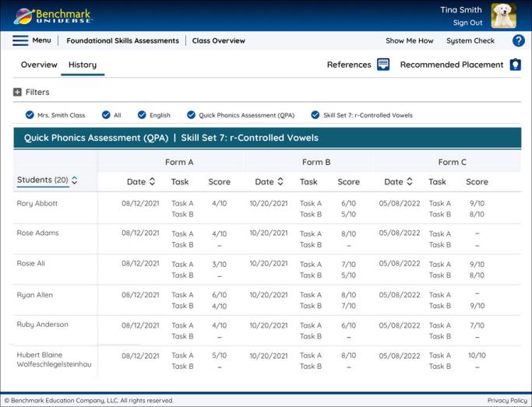Viewport: 532px width, 407px height.
Task: Click Hubert Blaine's Form A score 5/10
Action: 219,356
